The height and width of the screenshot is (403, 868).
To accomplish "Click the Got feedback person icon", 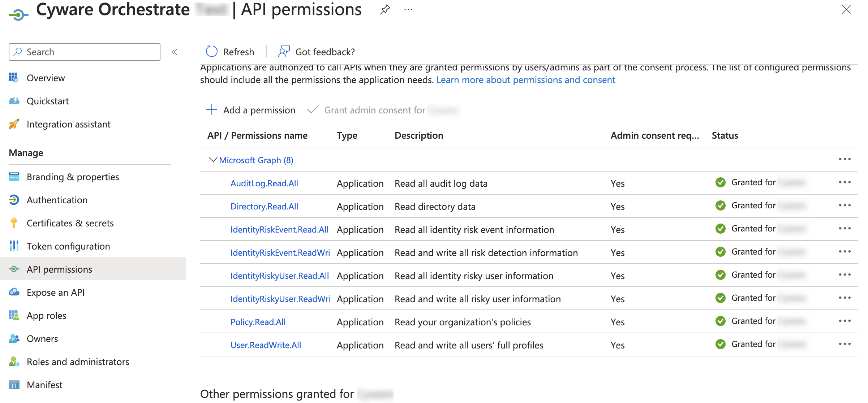I will point(284,52).
